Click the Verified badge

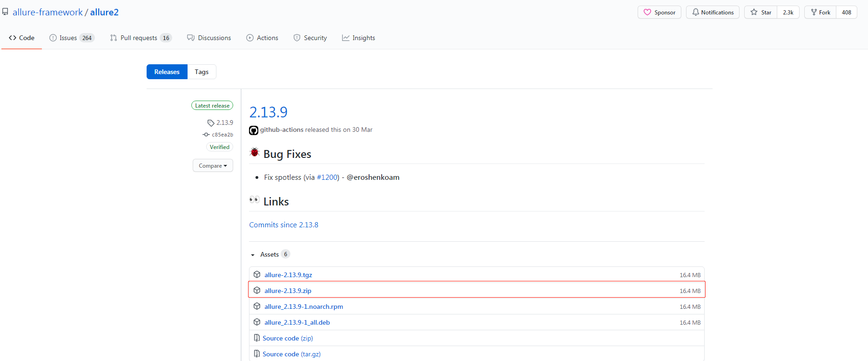(220, 147)
